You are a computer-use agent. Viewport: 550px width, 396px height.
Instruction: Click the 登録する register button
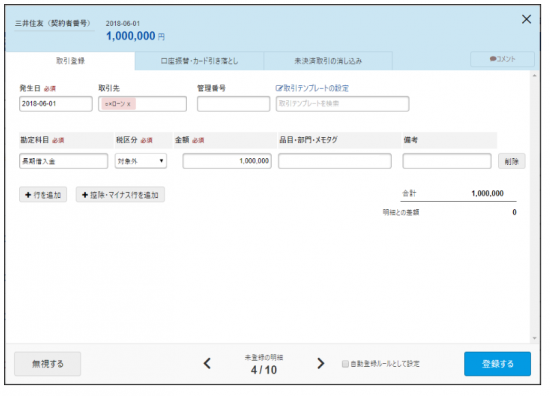pyautogui.click(x=497, y=364)
